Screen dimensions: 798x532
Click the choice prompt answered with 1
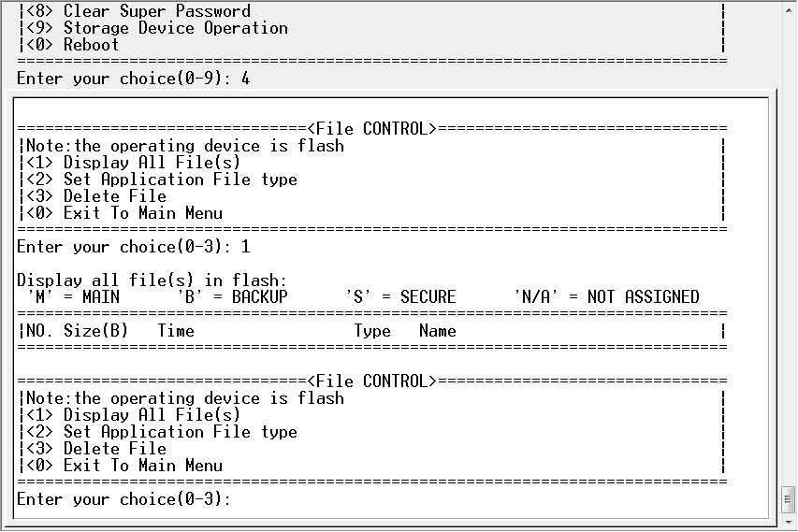pos(133,247)
